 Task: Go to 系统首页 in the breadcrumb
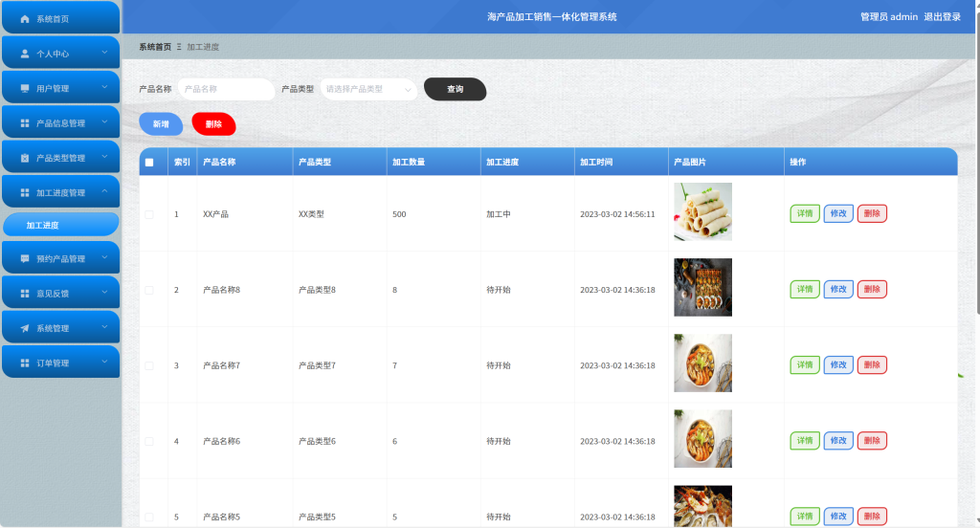[x=155, y=47]
